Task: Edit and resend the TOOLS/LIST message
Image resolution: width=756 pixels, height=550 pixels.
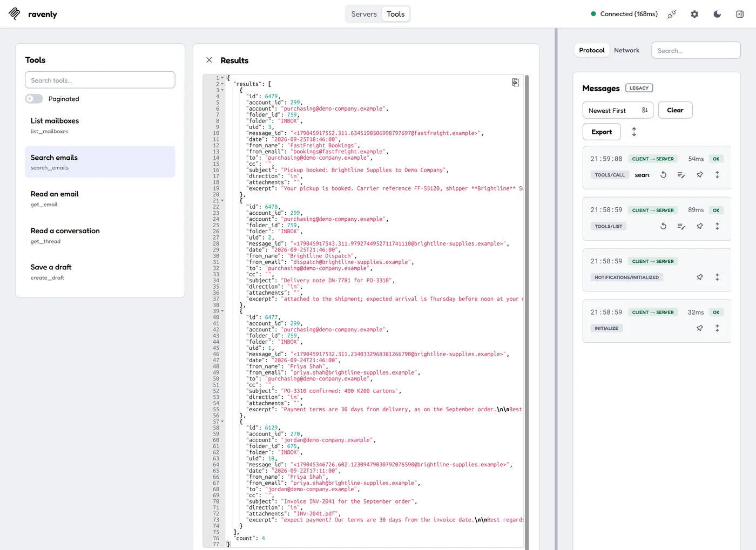Action: 681,226
